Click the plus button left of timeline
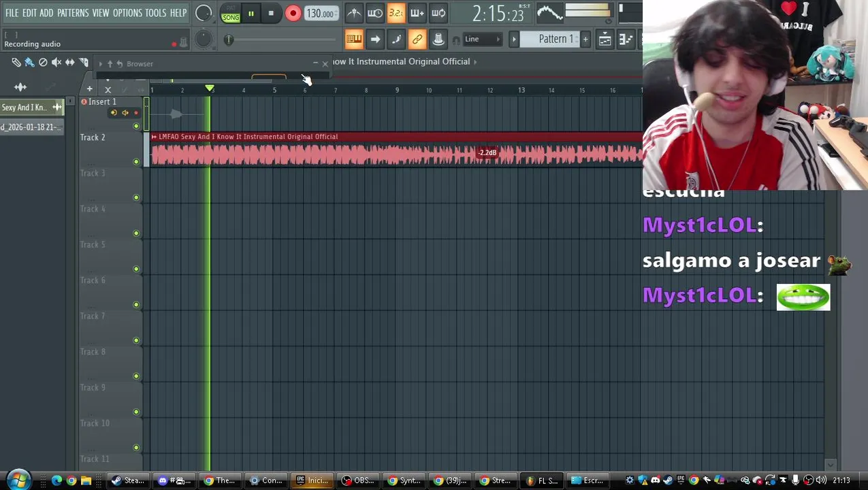This screenshot has width=868, height=490. [89, 89]
